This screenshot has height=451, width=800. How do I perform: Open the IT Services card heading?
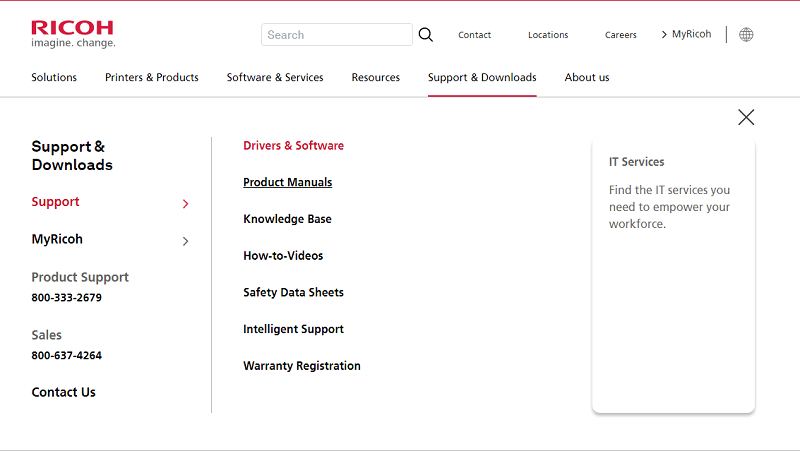click(636, 162)
